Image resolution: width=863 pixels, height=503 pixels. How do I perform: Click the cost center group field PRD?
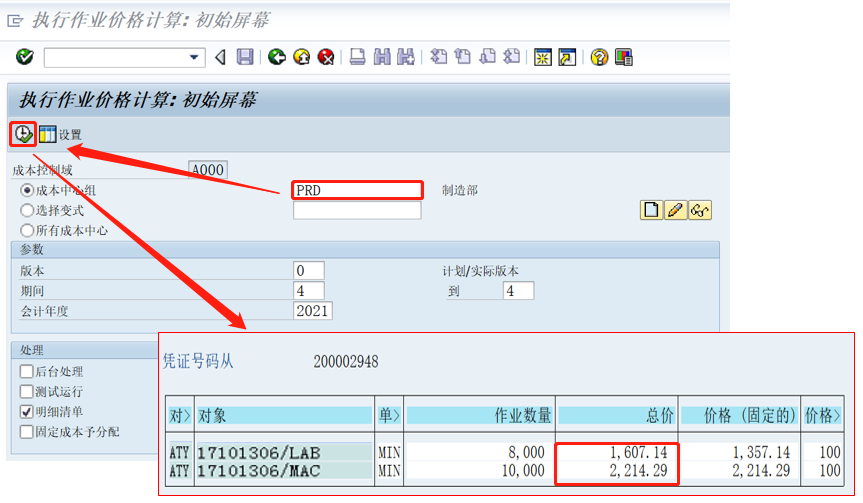357,190
